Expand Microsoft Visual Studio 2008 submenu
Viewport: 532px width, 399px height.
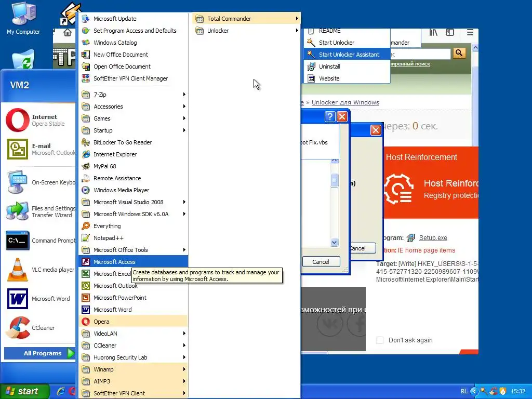point(134,202)
